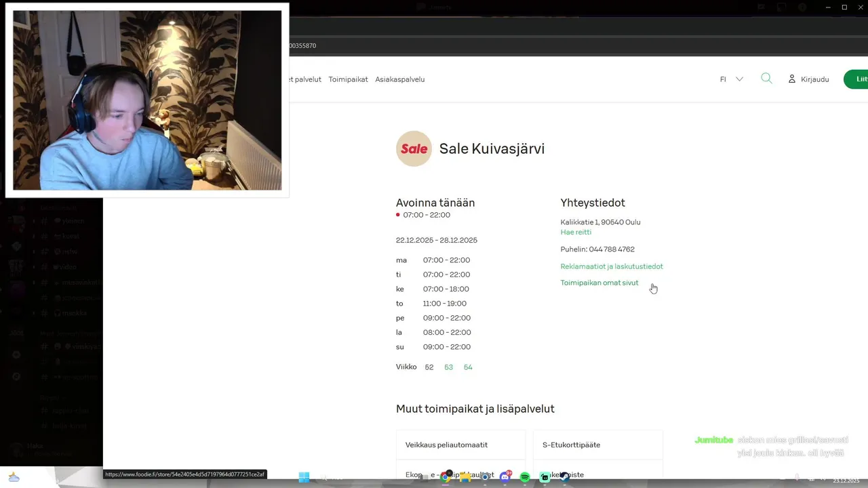Screen dimensions: 868x488
Task: Open Kirjaudu login link
Action: point(808,79)
